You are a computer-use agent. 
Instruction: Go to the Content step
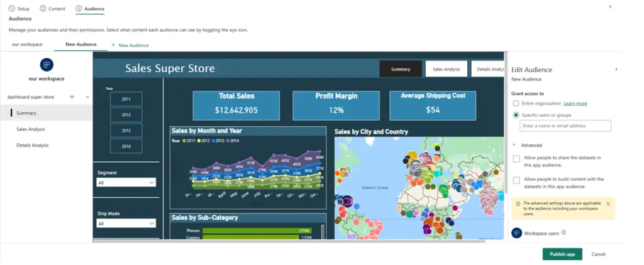[53, 9]
